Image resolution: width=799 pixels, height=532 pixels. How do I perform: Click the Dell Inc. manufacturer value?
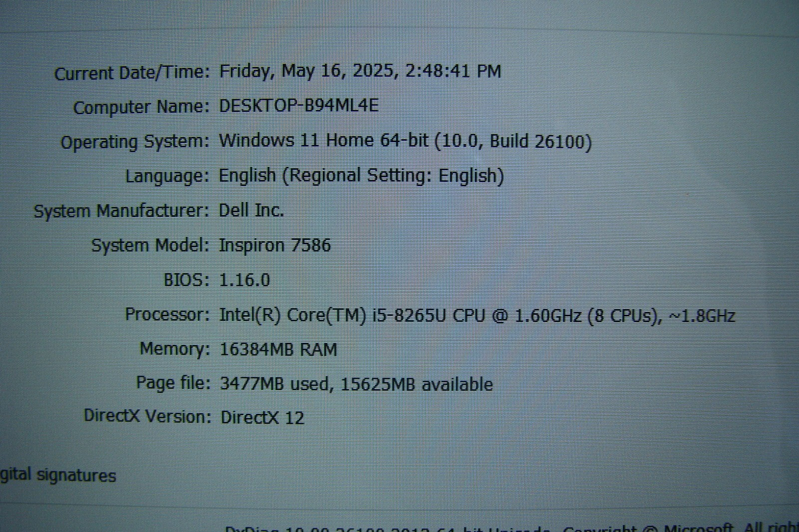(251, 210)
